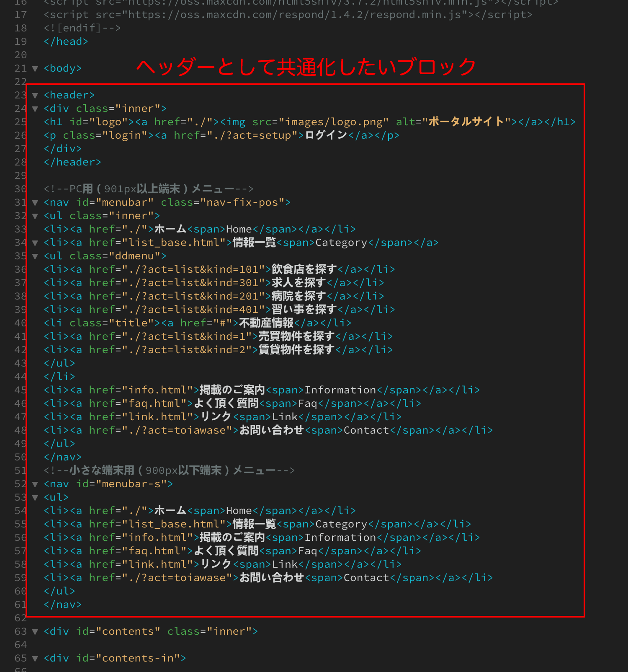Click the closing </head> tag
The width and height of the screenshot is (628, 672).
[x=66, y=41]
